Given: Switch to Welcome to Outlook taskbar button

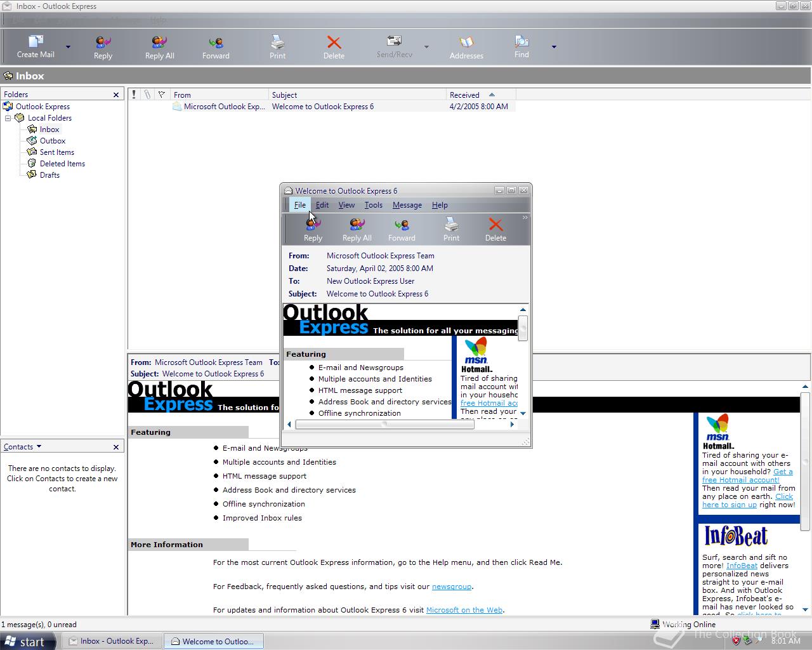Looking at the screenshot, I should pyautogui.click(x=213, y=641).
